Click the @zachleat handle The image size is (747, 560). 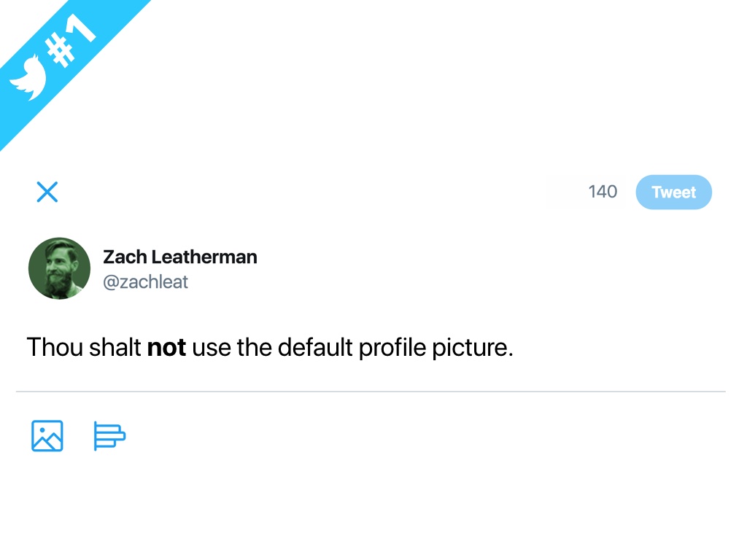coord(145,281)
